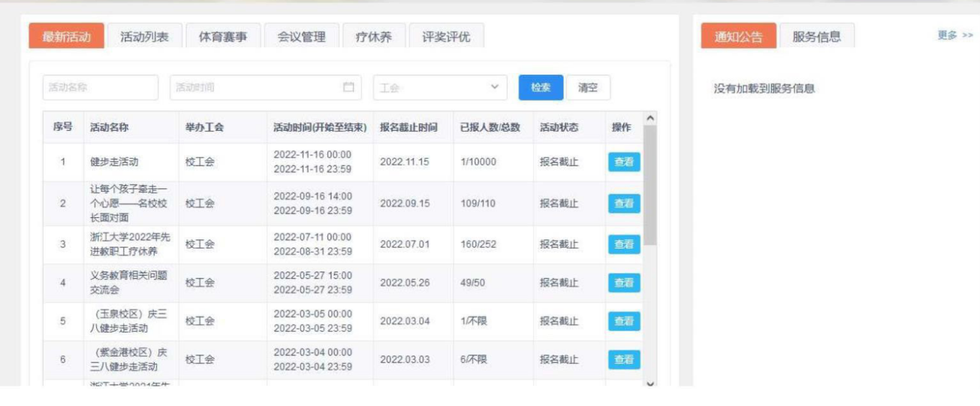The image size is (980, 406).
Task: View details of 健步走活动 row
Action: tap(623, 162)
